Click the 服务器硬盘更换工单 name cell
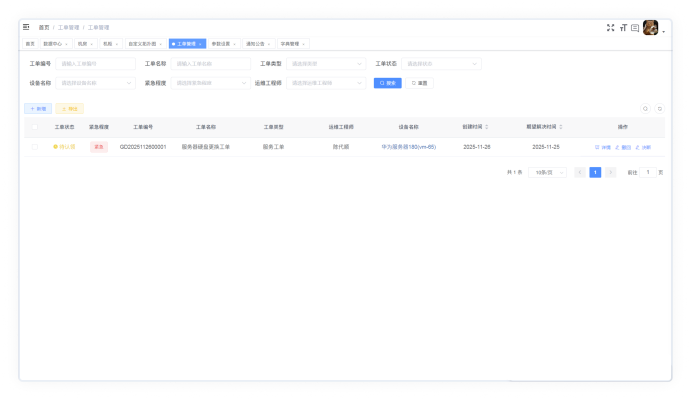Screen dimensions: 691x400 (x=206, y=147)
